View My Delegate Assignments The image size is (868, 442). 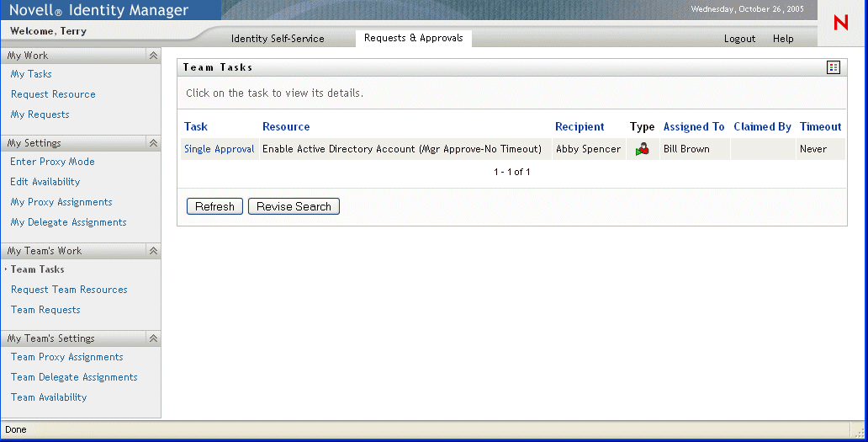point(69,222)
